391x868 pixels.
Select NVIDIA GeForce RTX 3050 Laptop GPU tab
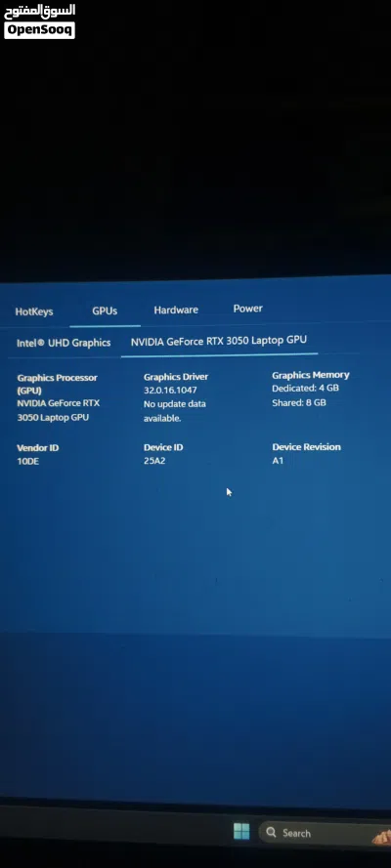(219, 341)
